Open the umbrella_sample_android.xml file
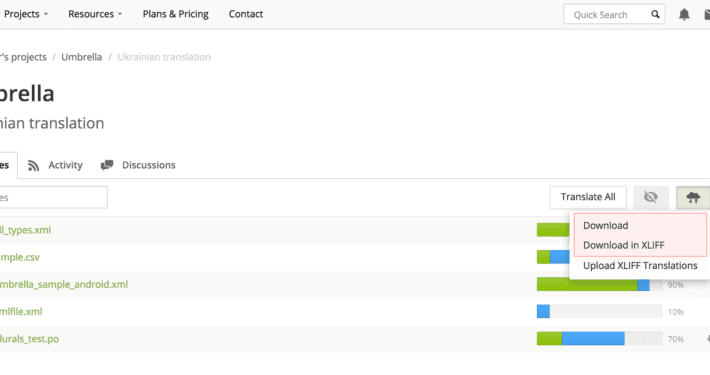This screenshot has width=710, height=375. [x=63, y=284]
